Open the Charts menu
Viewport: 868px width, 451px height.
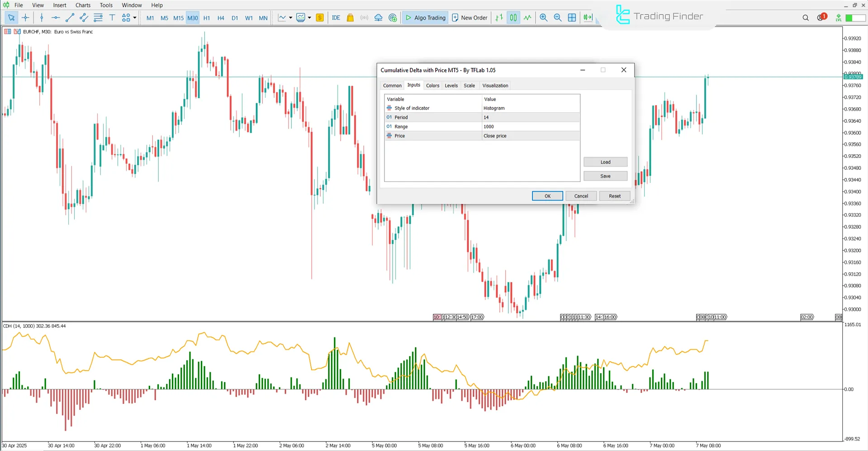[82, 5]
